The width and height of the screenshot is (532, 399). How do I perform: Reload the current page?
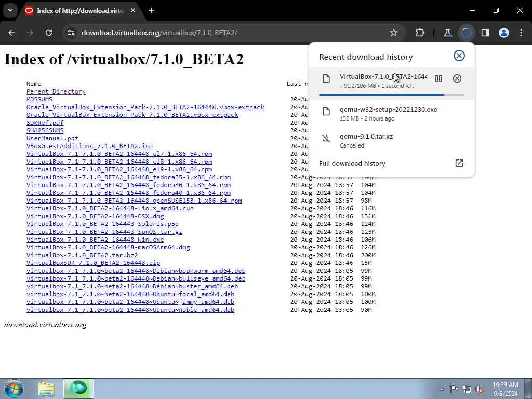click(49, 33)
